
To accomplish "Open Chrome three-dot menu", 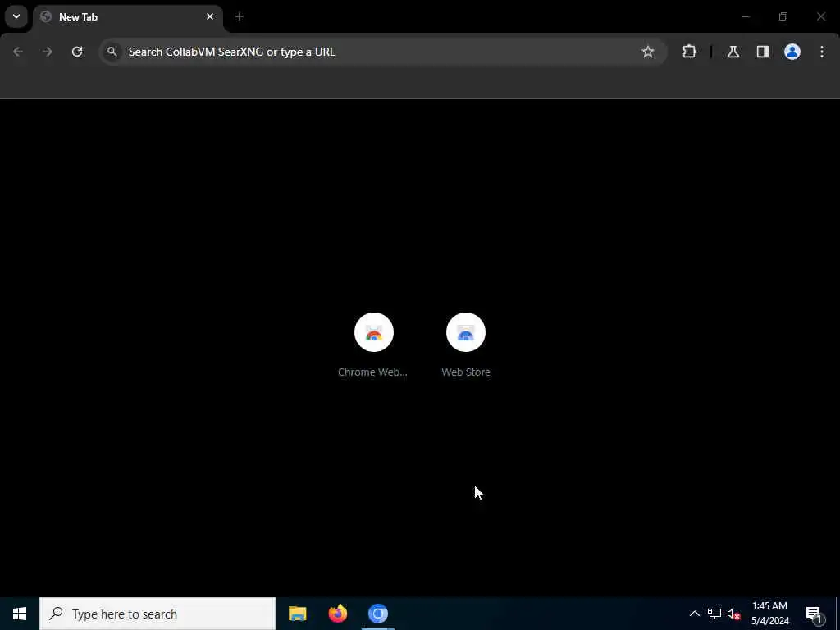I will [x=822, y=52].
